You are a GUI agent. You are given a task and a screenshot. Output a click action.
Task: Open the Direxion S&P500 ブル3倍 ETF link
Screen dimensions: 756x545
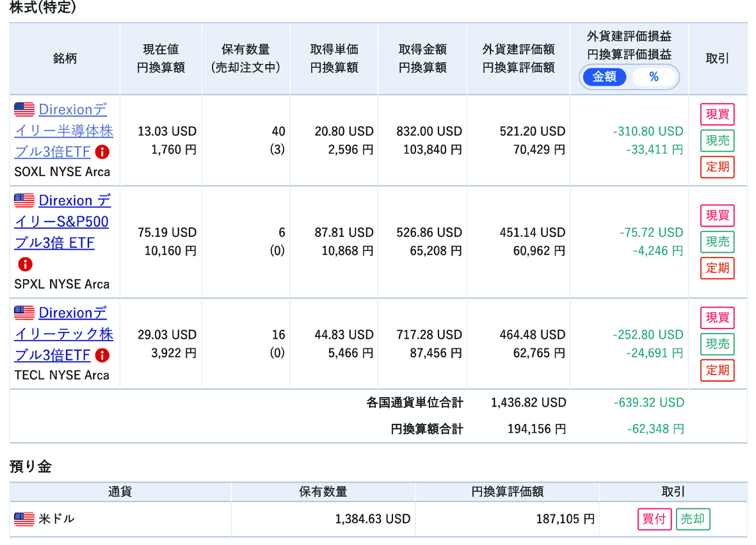coord(63,222)
